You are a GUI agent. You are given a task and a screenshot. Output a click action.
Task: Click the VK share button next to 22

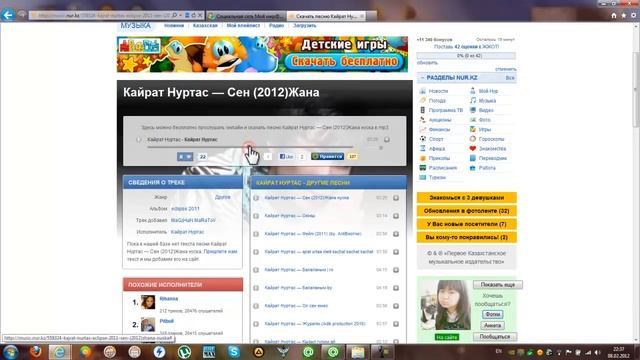(185, 156)
